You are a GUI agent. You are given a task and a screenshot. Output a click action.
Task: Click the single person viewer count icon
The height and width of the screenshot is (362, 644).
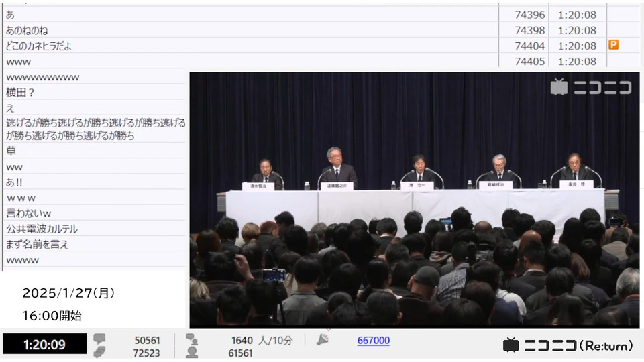click(191, 352)
